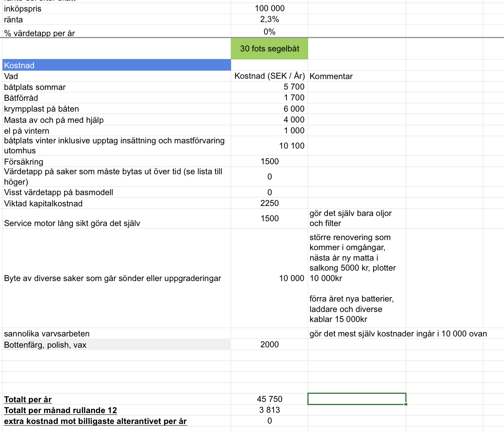Select the blue Kostnad header cell

116,65
